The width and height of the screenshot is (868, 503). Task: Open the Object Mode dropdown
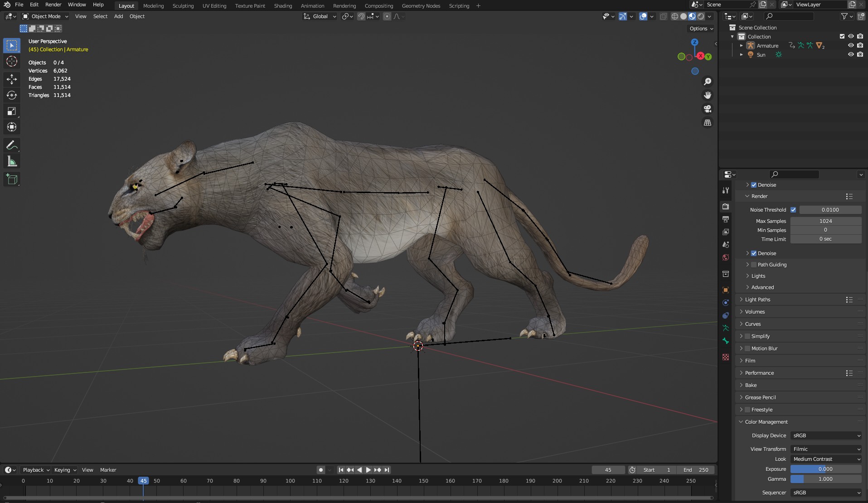coord(46,16)
